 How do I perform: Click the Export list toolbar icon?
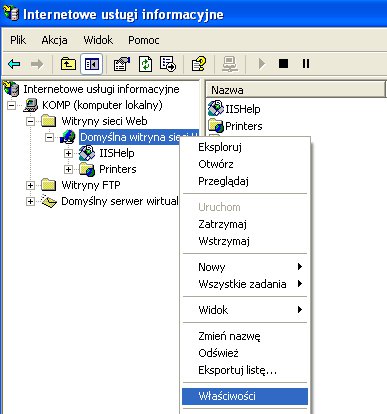click(x=168, y=64)
